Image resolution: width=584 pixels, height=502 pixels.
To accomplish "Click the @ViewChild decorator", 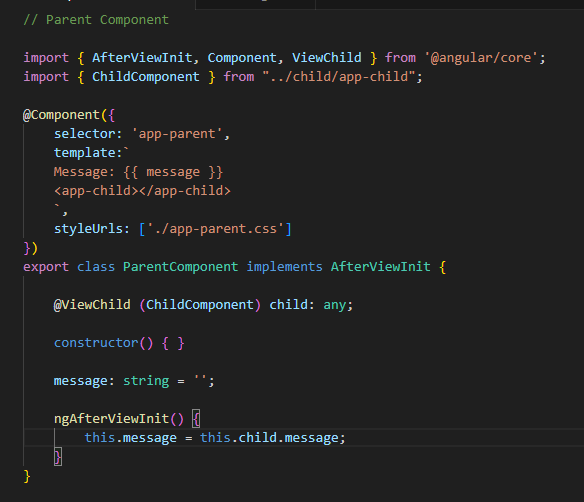I will (92, 305).
